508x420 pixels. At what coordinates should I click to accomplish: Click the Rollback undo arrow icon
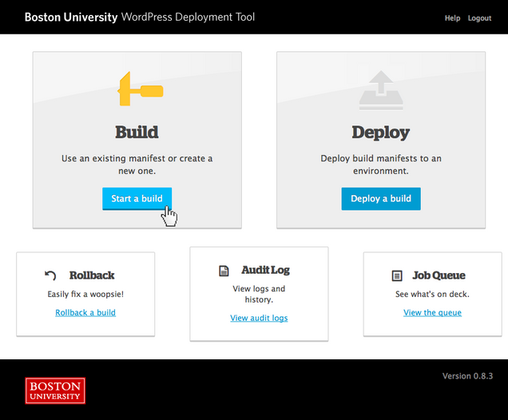[51, 275]
